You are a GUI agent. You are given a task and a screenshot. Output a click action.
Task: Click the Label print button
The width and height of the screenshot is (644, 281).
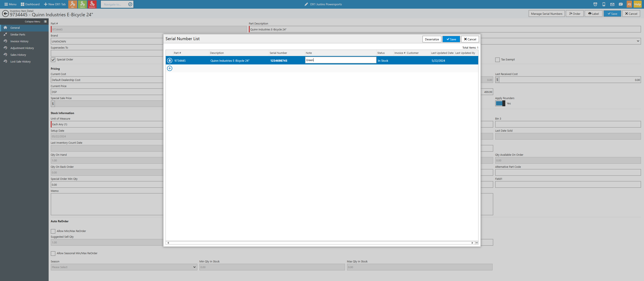point(593,14)
